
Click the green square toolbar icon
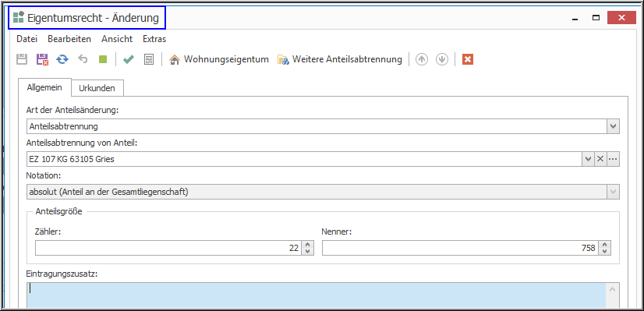coord(103,59)
